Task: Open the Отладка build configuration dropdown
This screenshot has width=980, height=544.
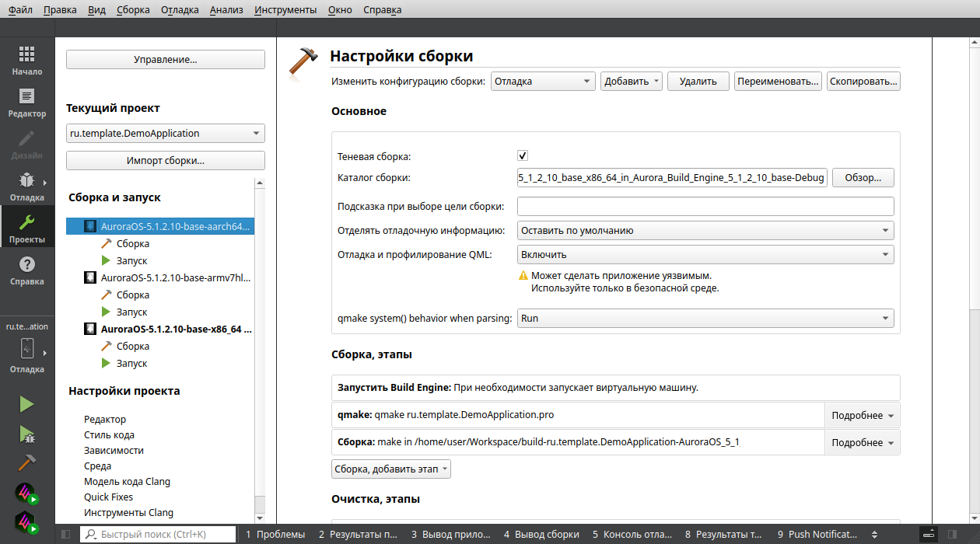Action: pyautogui.click(x=543, y=81)
